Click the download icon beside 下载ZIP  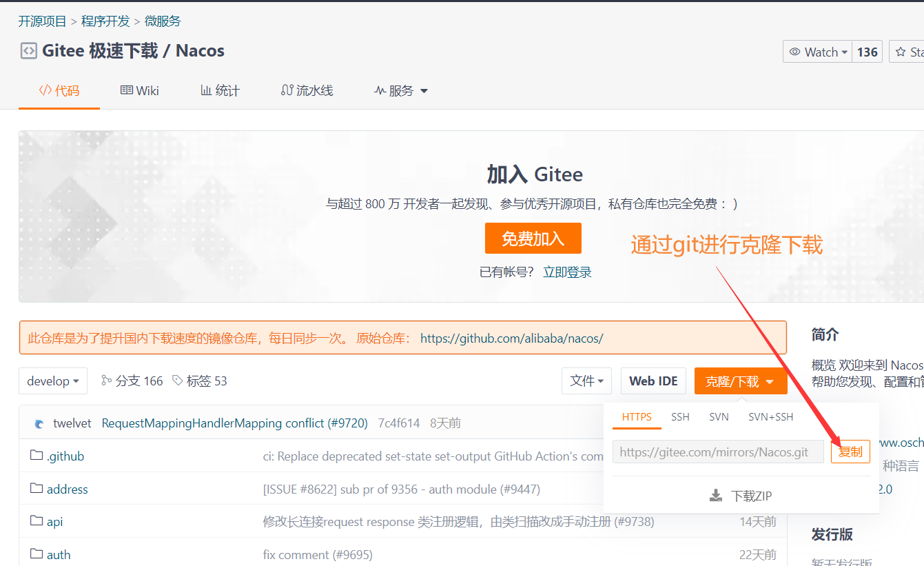click(716, 496)
